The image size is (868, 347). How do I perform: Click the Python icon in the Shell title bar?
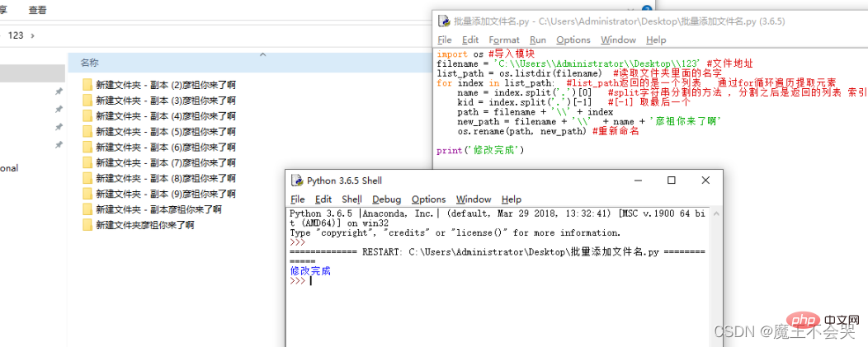pos(297,181)
